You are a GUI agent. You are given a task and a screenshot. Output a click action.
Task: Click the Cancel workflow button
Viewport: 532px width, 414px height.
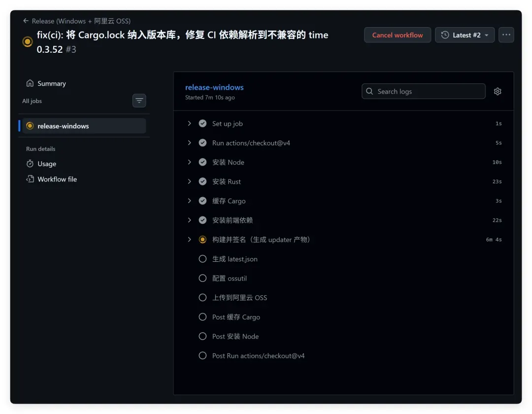click(x=397, y=35)
